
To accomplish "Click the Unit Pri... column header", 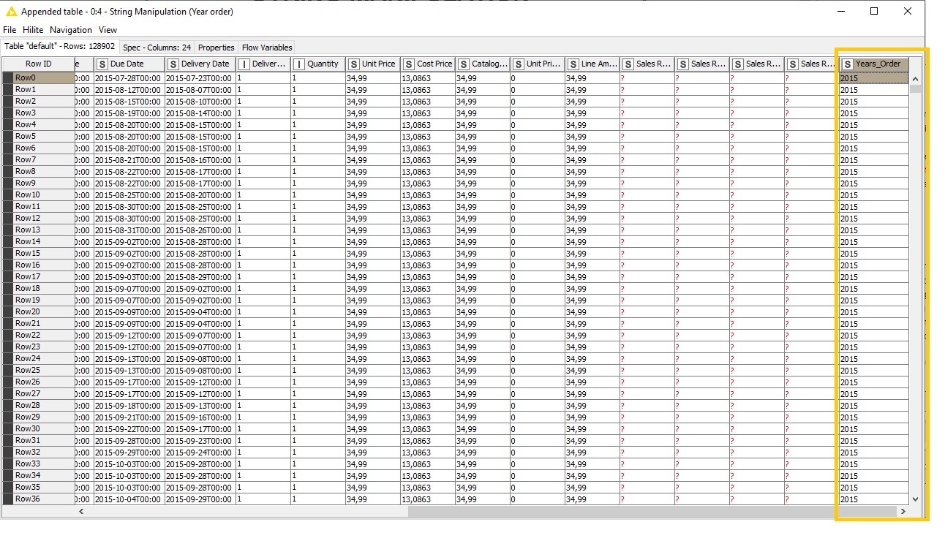I will coord(538,64).
